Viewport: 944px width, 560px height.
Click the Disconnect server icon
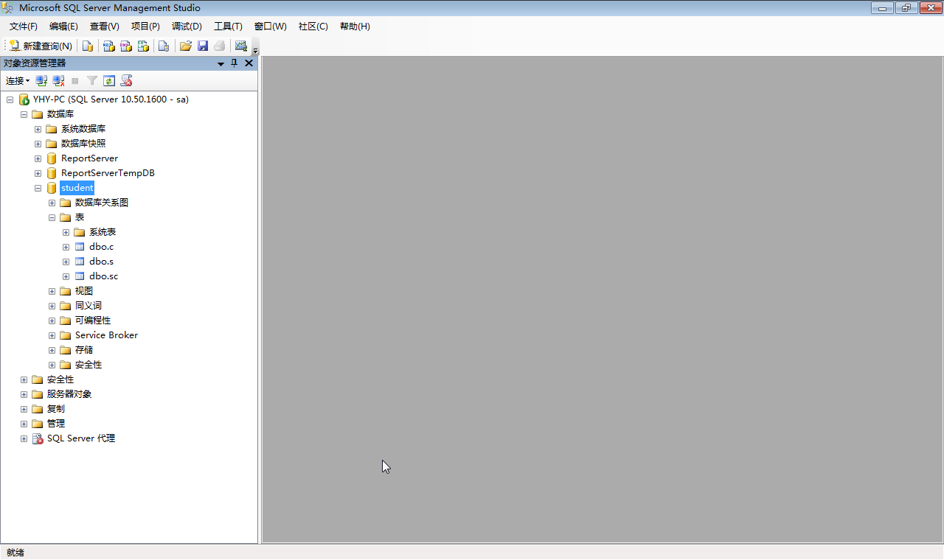click(x=58, y=80)
